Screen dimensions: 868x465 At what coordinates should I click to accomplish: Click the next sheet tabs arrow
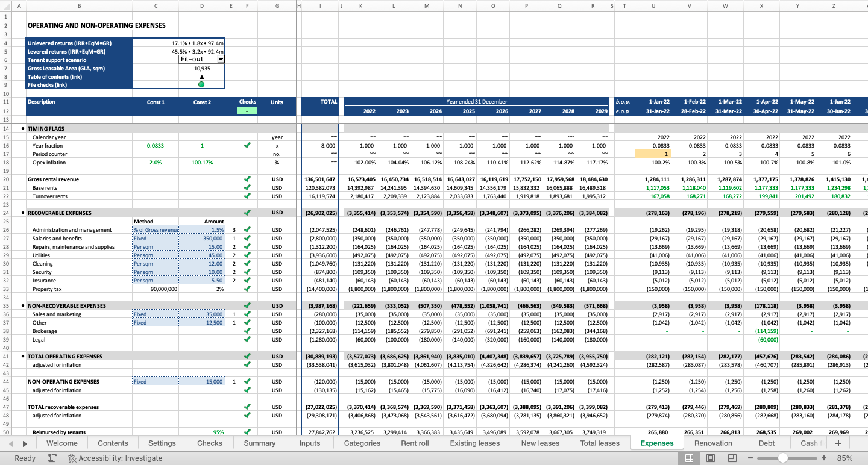coord(25,443)
